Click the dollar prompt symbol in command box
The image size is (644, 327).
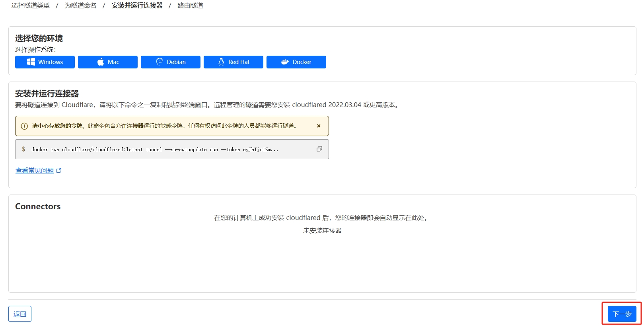point(23,149)
